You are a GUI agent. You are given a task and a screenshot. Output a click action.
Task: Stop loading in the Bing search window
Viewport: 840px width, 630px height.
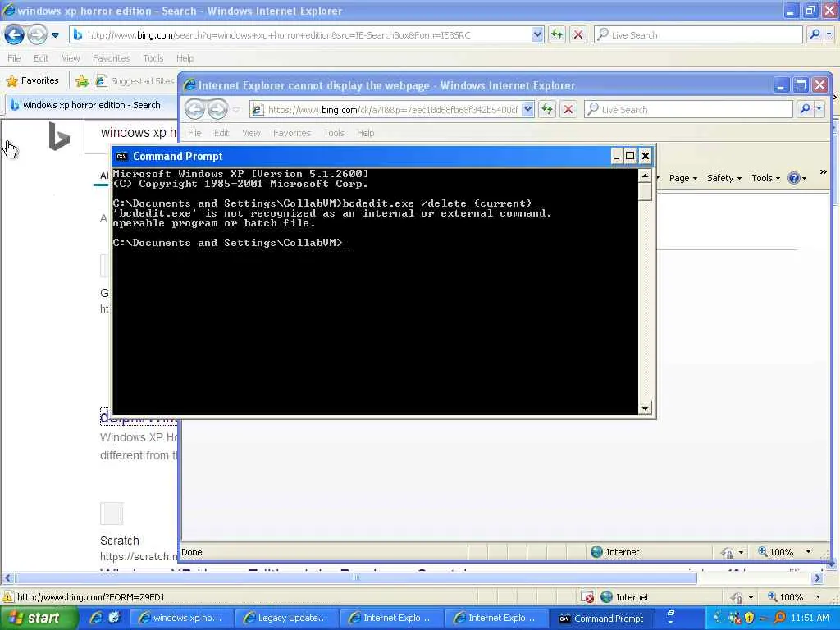coord(578,34)
